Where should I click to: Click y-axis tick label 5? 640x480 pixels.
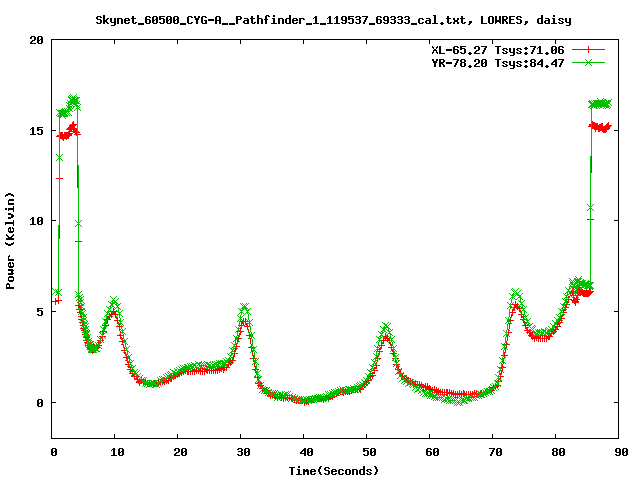[40, 312]
